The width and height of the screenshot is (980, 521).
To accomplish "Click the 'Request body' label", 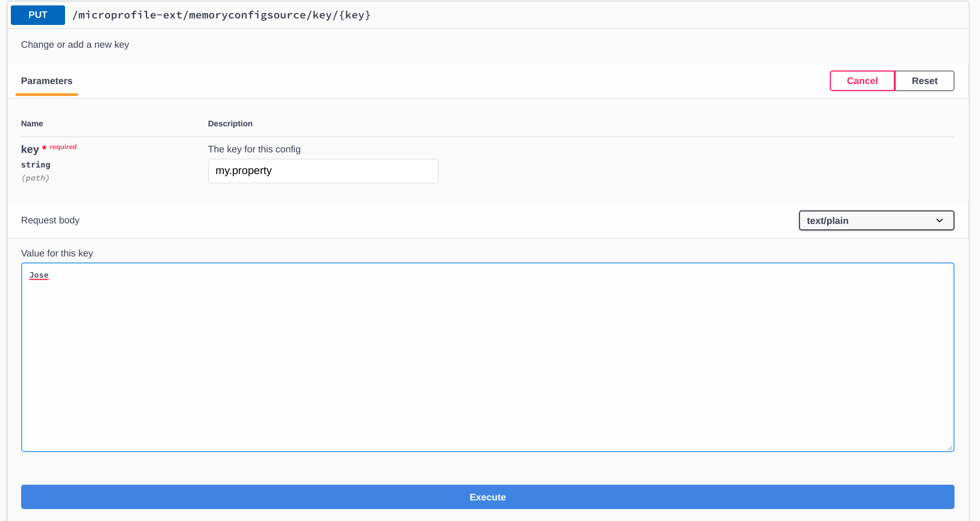I will point(50,220).
